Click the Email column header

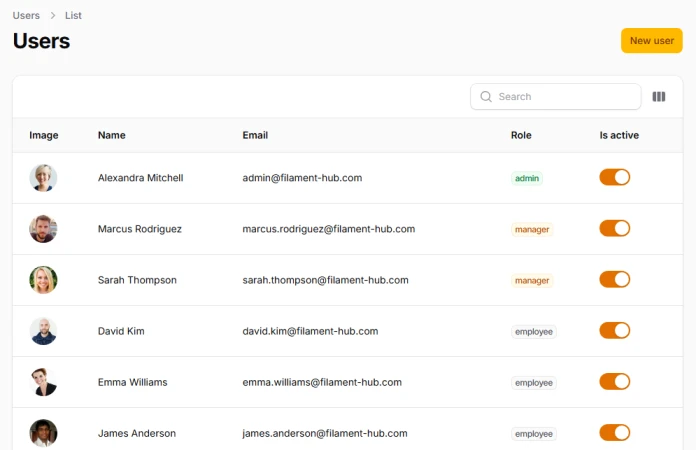[255, 135]
